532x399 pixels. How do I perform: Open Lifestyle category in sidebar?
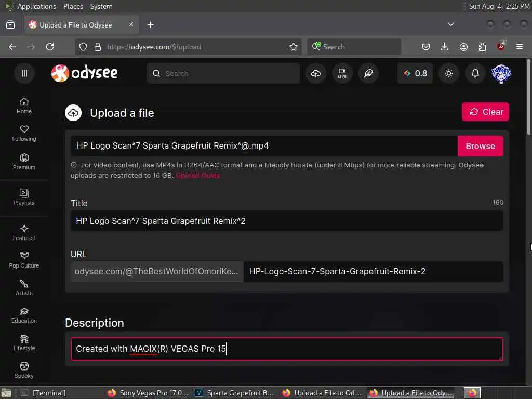click(x=24, y=343)
